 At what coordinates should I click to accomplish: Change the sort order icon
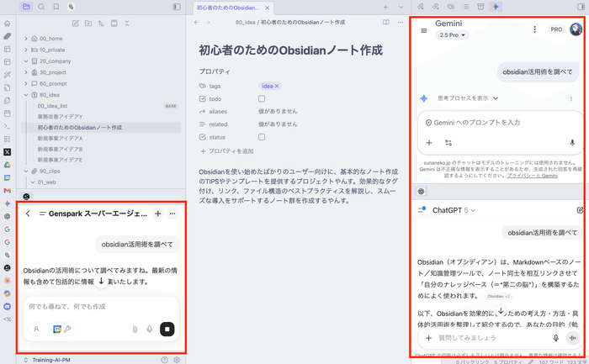pos(101,24)
